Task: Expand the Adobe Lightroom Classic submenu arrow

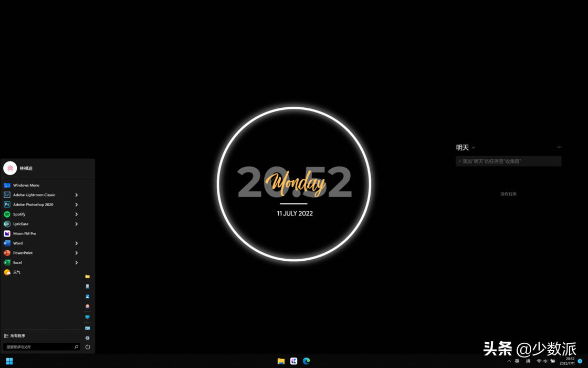Action: (x=77, y=195)
